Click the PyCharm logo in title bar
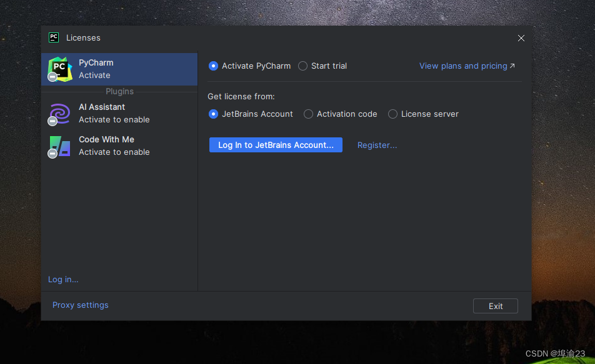Viewport: 595px width, 364px height. (54, 37)
